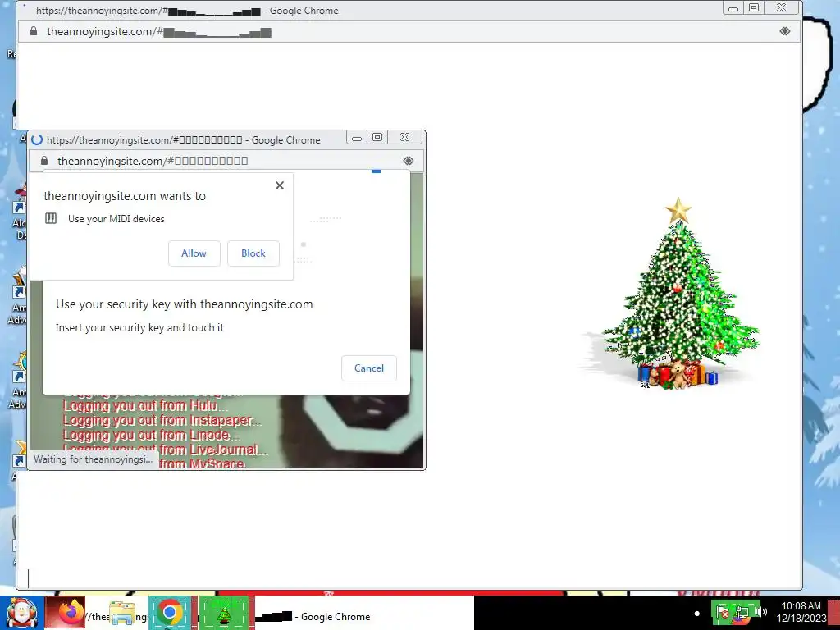
Task: Open the network tray icon
Action: pos(742,612)
